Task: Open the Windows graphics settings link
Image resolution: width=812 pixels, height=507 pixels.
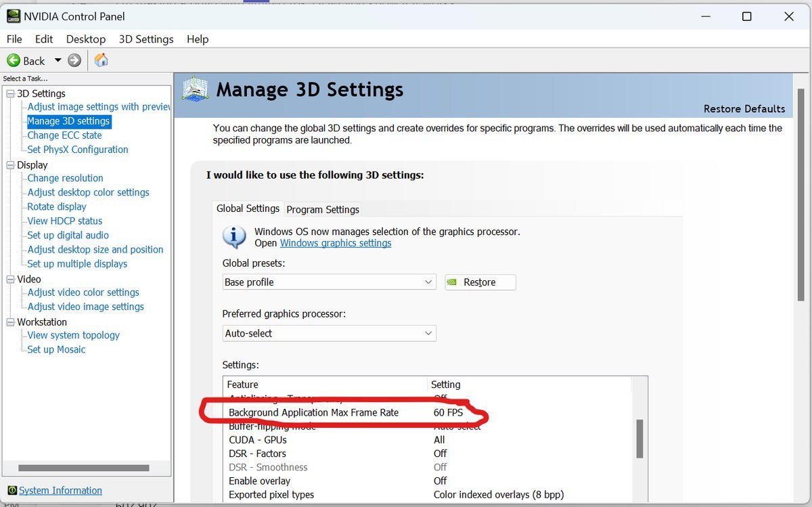Action: tap(336, 243)
